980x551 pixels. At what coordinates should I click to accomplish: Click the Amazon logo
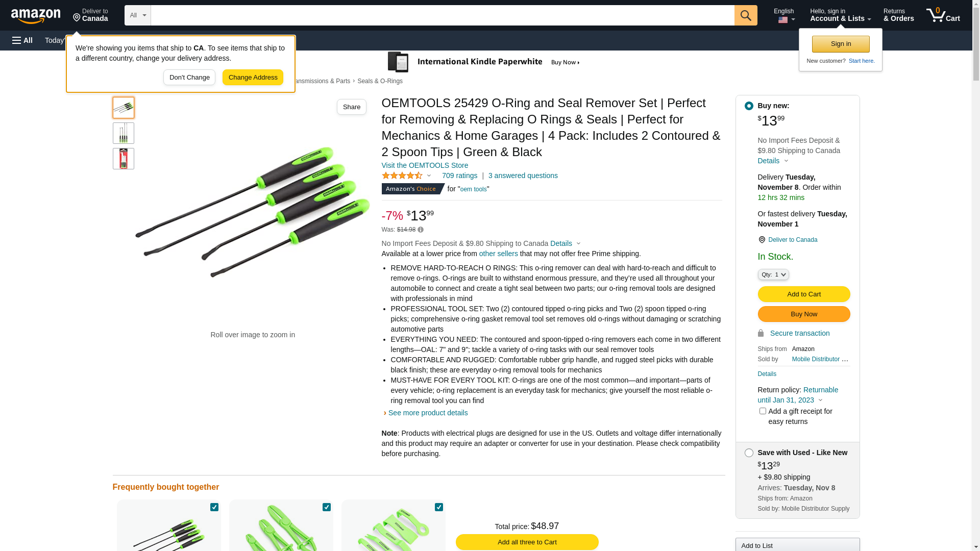click(36, 16)
